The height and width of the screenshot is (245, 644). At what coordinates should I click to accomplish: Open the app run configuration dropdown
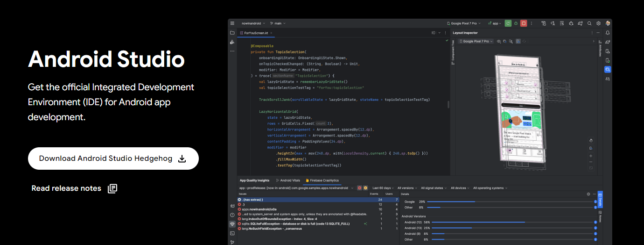click(x=494, y=23)
